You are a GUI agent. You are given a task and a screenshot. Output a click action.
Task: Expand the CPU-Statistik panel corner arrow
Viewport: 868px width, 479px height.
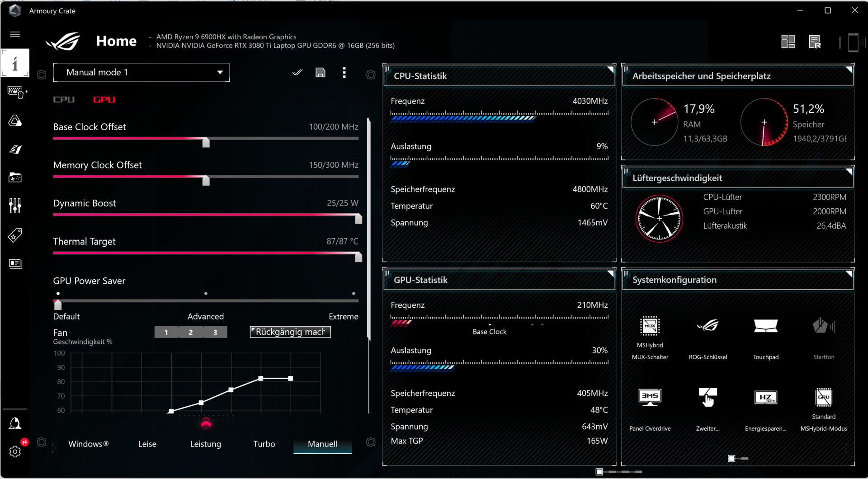click(610, 70)
